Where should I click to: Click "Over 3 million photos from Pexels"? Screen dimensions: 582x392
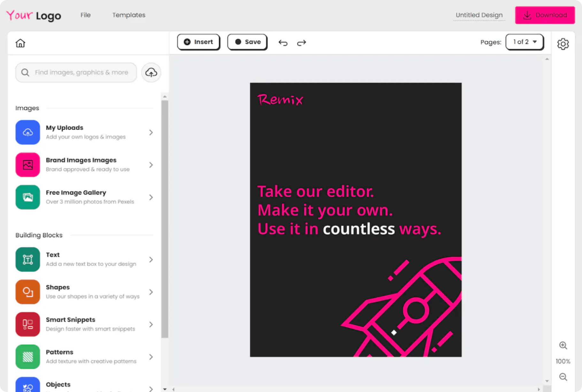(x=90, y=202)
